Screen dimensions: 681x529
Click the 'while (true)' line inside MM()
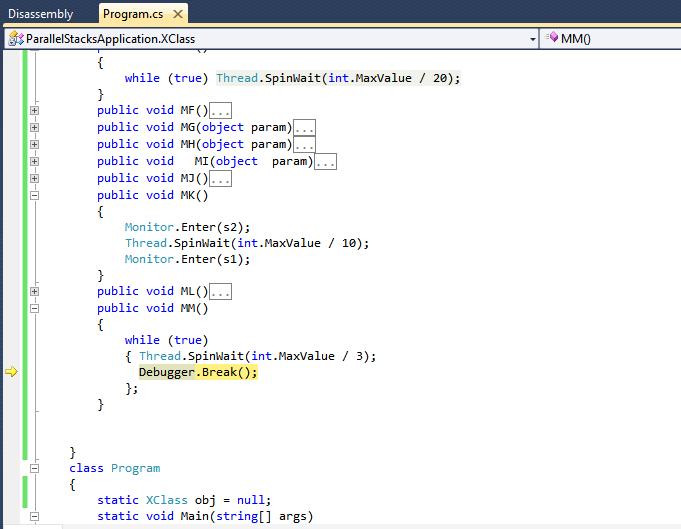(x=166, y=340)
